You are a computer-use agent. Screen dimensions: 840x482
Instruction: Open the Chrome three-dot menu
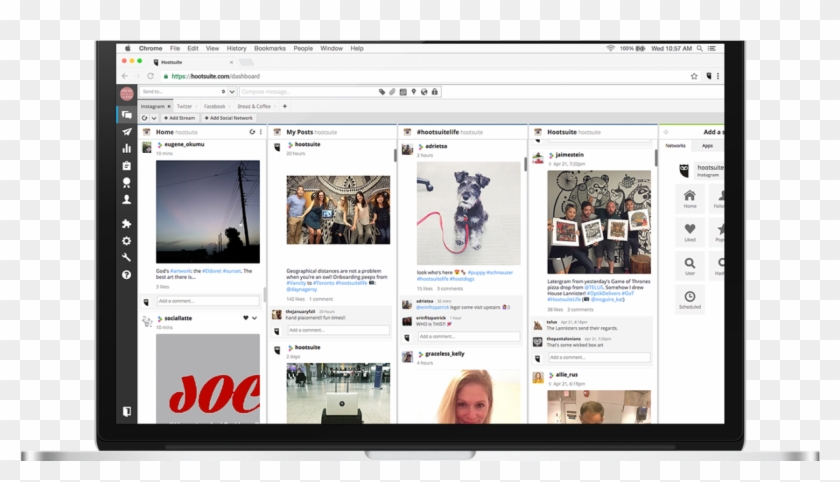[718, 76]
